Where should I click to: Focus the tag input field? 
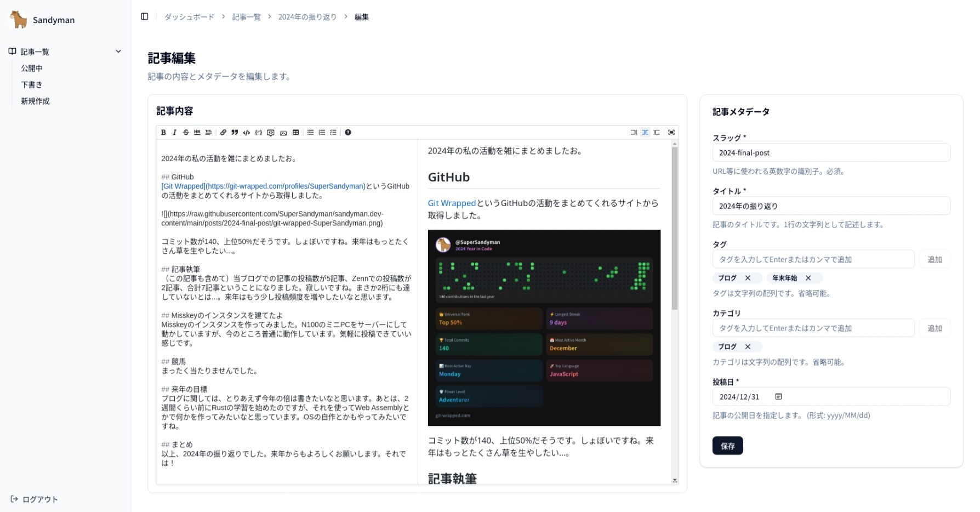coord(813,259)
